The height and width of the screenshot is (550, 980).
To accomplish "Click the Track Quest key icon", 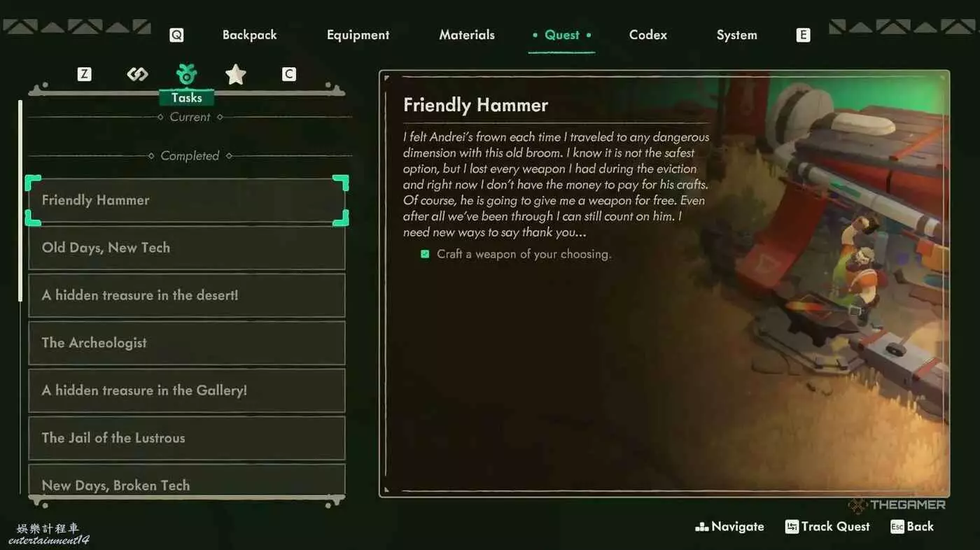I will coord(792,527).
